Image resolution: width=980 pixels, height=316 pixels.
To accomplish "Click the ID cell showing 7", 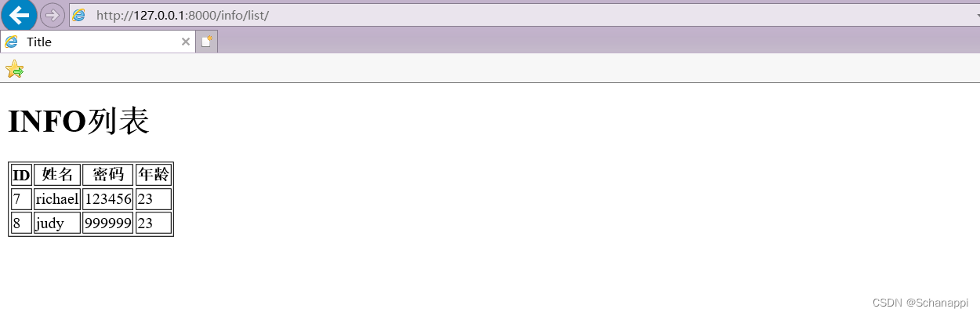I will tap(21, 199).
